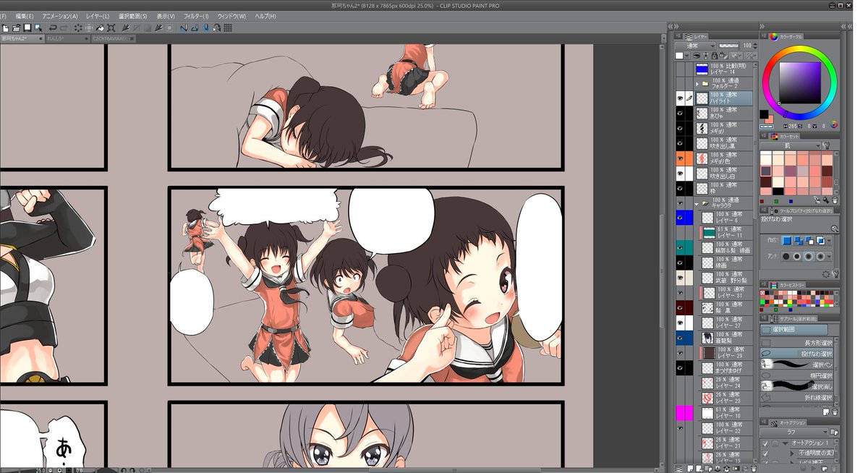Screen dimensions: 868x473
Task: Toggle the 不透明度 auto action step checkbox
Action: (765, 453)
